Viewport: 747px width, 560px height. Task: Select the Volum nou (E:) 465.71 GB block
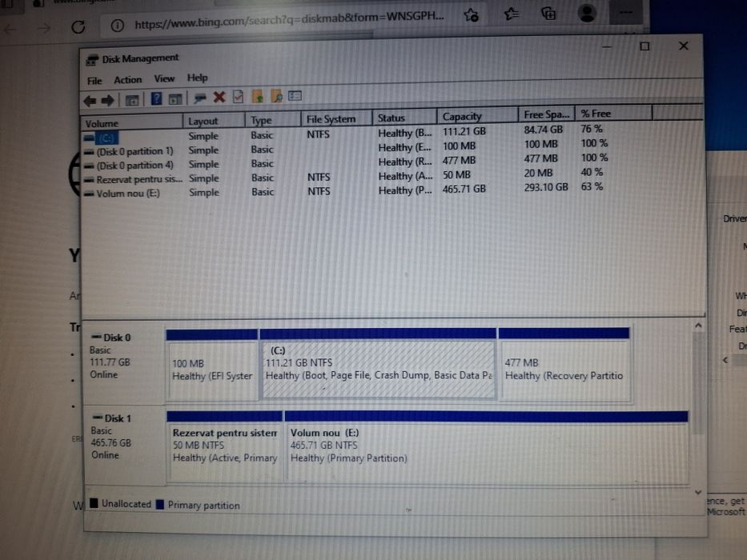pyautogui.click(x=487, y=446)
